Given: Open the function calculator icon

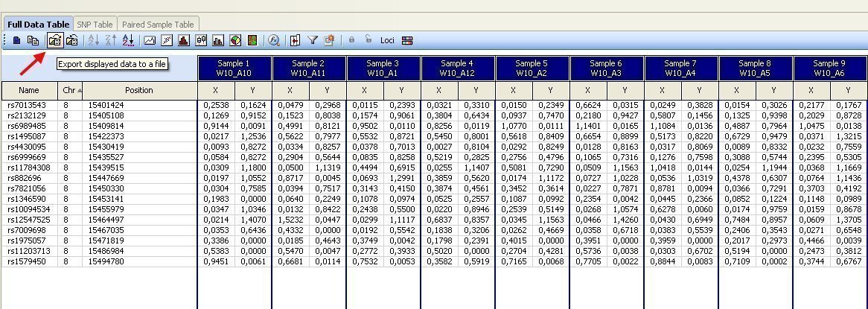Looking at the screenshot, I should 274,40.
